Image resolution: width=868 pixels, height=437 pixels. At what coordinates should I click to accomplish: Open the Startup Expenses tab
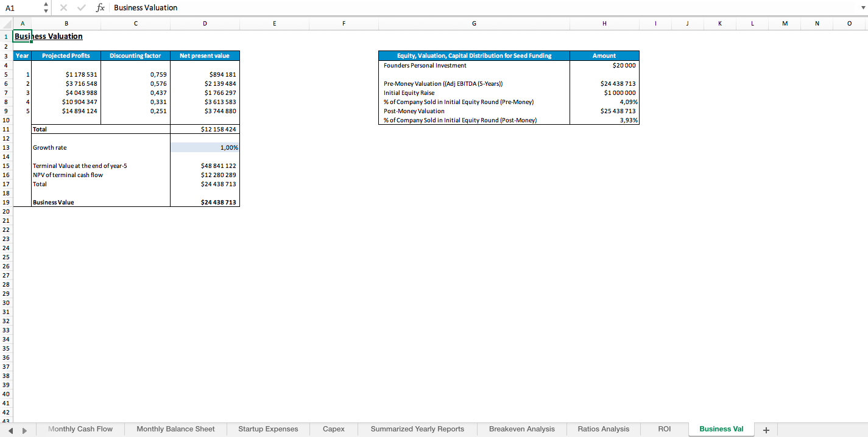(x=268, y=429)
